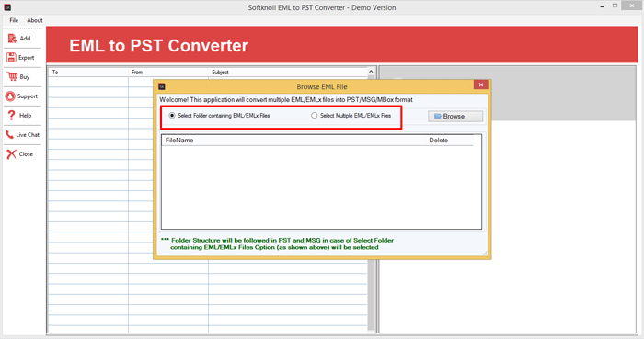
Task: Close the Browse EML File dialog
Action: (x=480, y=85)
